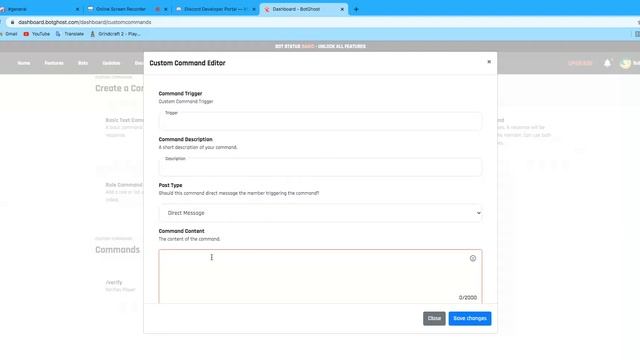Click the recording indicator on Screen Recorder tab
Screen dimensions: 640x360
point(157,9)
